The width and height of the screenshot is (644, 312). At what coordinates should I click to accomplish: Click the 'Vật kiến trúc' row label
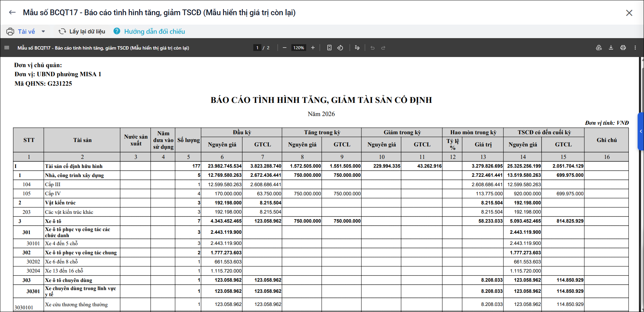pos(60,202)
